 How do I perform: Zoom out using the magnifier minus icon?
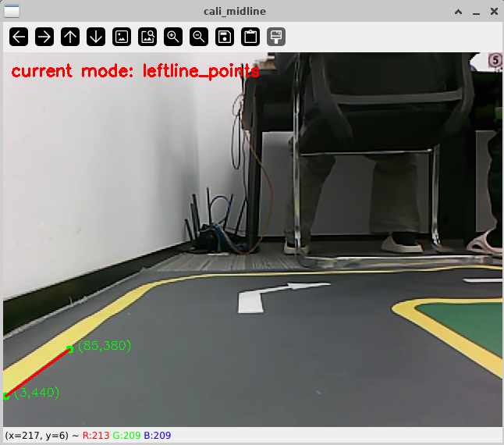point(199,37)
